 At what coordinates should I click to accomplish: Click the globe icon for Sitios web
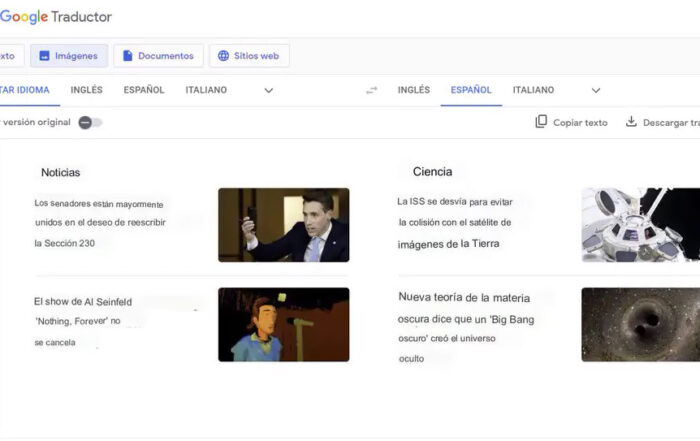[223, 56]
